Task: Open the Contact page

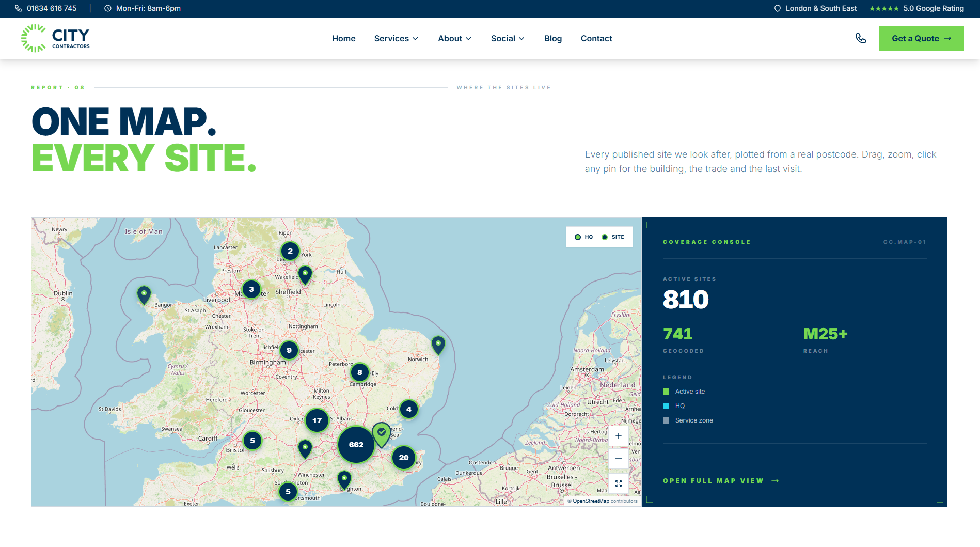Action: 596,38
